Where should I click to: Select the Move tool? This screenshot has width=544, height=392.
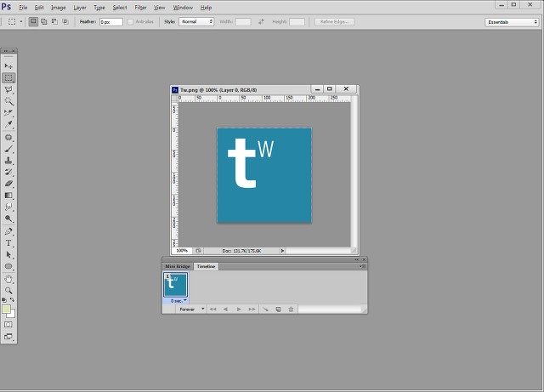point(8,66)
